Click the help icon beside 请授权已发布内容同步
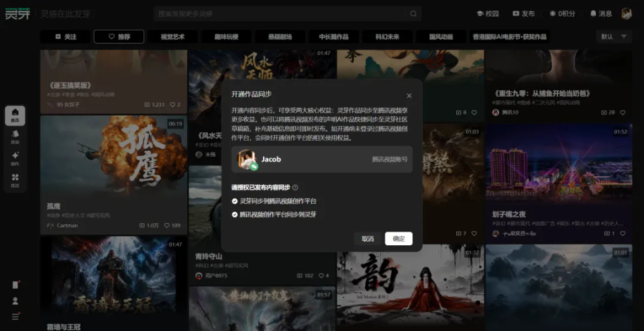Image resolution: width=644 pixels, height=331 pixels. (295, 188)
